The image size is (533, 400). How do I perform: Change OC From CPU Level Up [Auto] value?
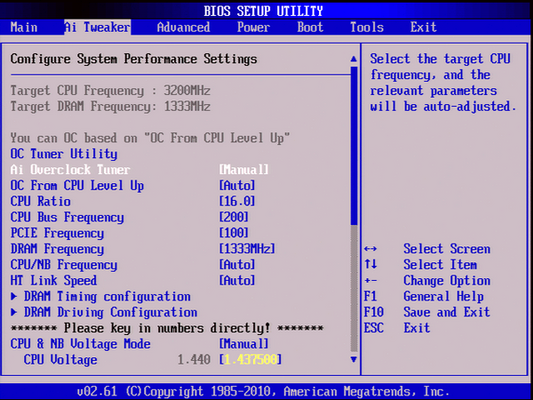pos(237,186)
